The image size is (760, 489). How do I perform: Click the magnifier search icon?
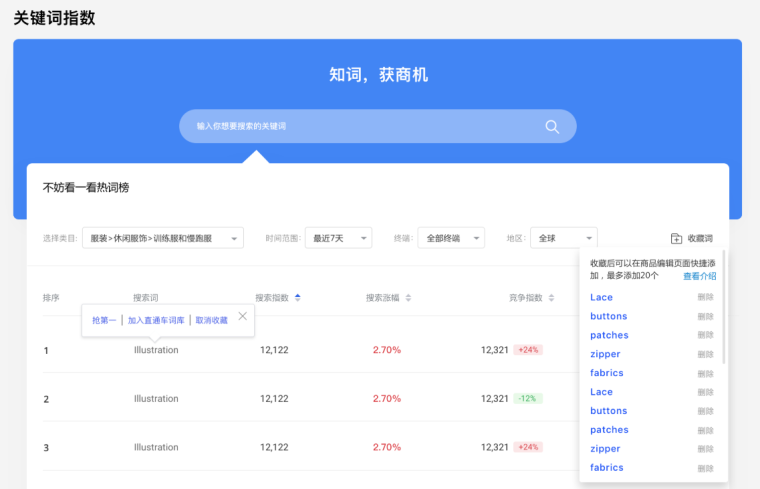pos(552,126)
